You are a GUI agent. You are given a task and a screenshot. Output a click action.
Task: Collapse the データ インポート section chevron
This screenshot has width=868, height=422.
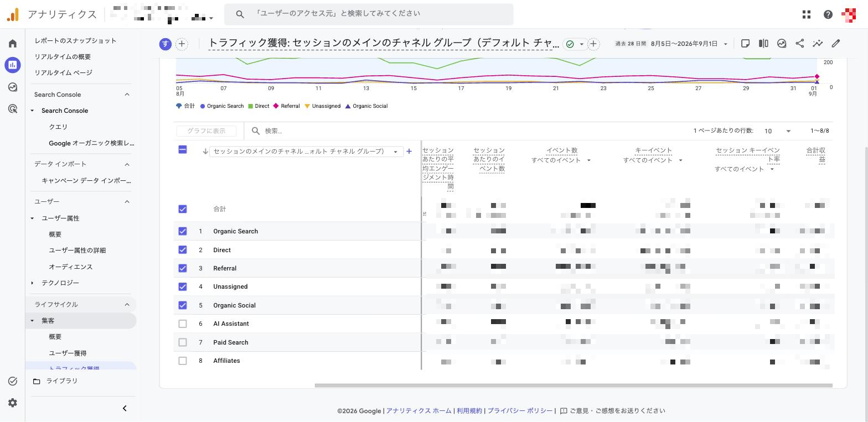[127, 164]
